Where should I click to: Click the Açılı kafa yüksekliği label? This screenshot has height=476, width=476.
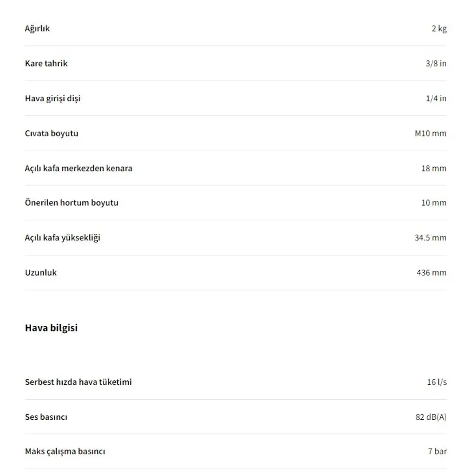click(63, 238)
